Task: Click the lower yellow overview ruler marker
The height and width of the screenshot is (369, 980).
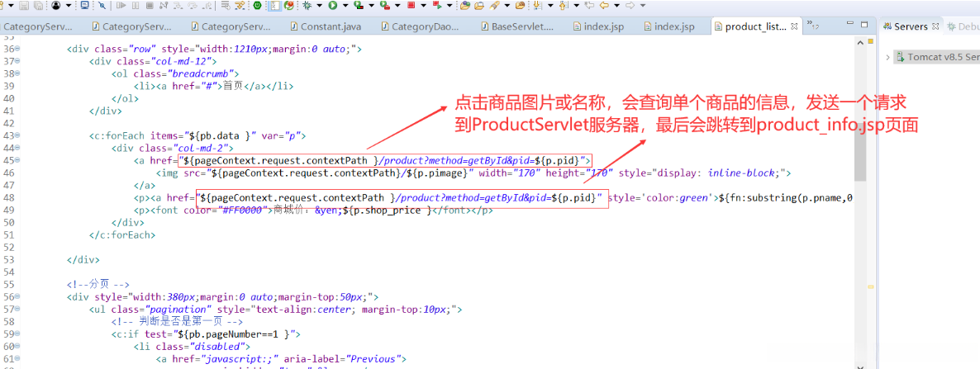Action: [x=870, y=287]
